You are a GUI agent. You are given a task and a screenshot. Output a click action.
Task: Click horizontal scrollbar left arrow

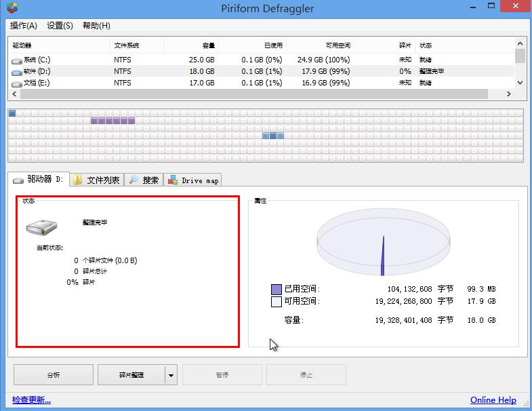(14, 94)
